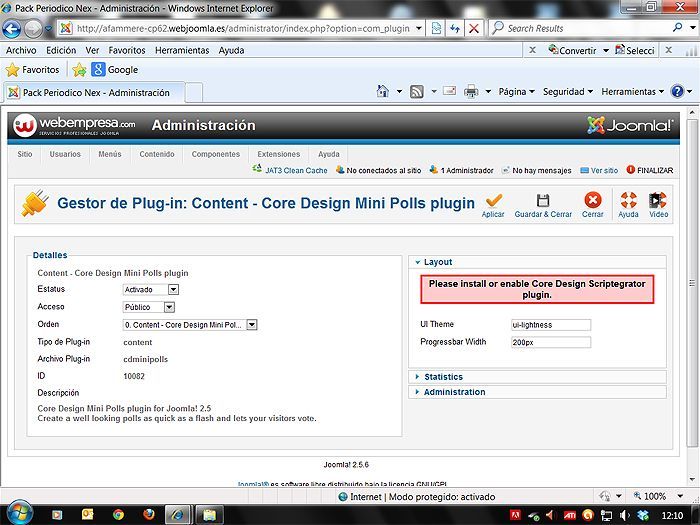Click the blue IE help icon
The image size is (700, 525).
[x=677, y=92]
